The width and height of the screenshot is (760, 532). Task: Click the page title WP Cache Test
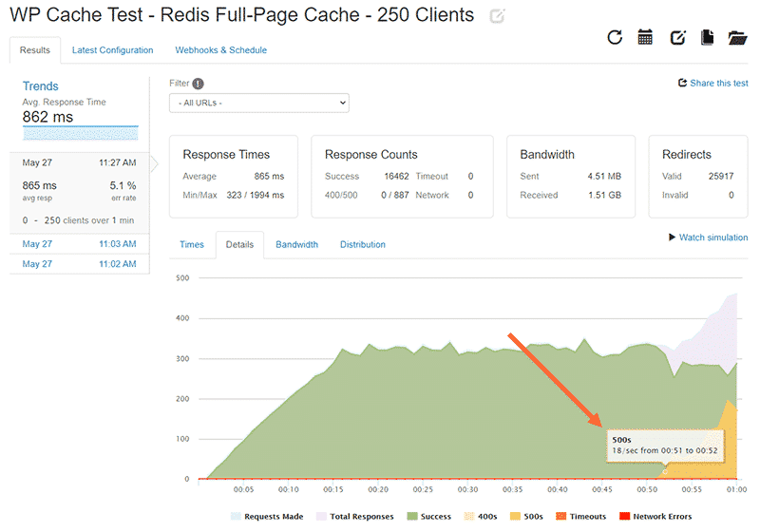pos(241,15)
